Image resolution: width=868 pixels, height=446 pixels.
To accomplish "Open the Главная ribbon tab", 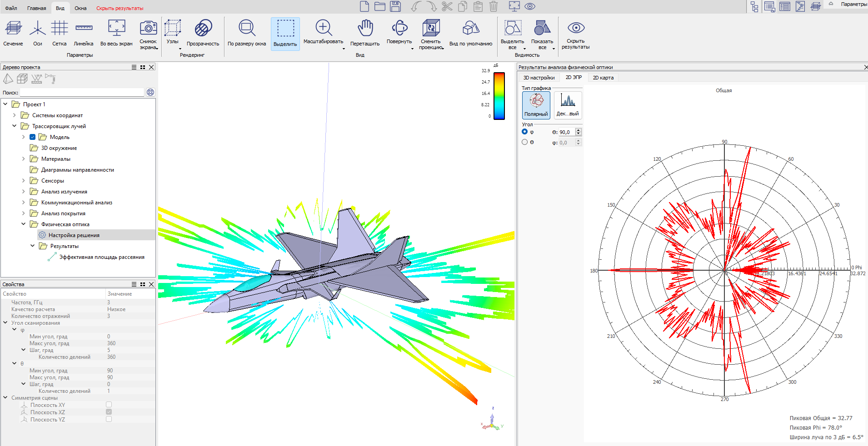I will click(x=36, y=8).
